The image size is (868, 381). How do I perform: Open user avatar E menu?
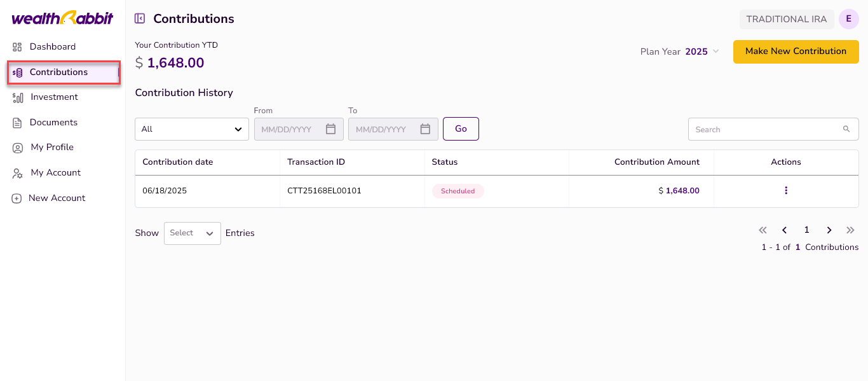pyautogui.click(x=848, y=19)
